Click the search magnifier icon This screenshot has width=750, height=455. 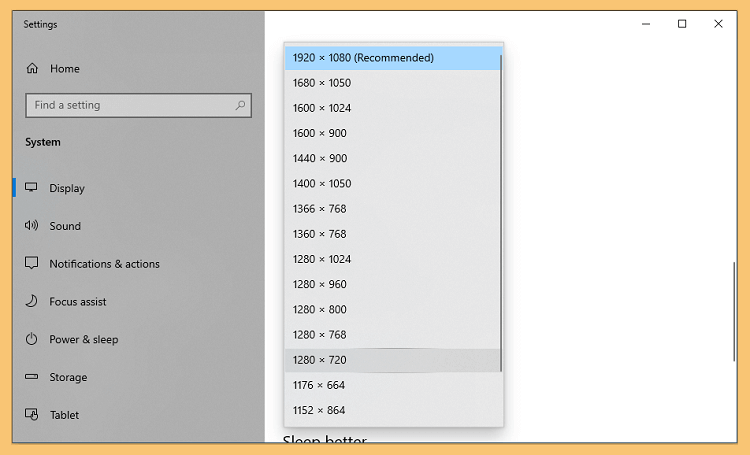tap(240, 105)
